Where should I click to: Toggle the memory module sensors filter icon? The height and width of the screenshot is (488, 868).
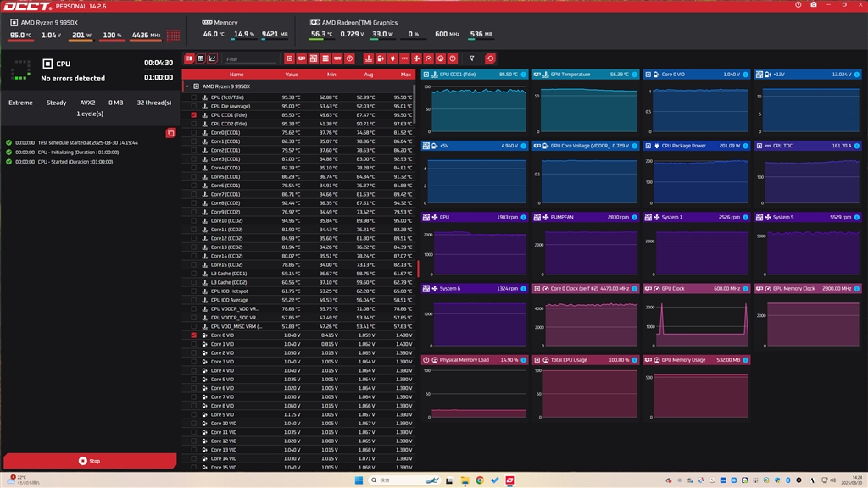pyautogui.click(x=337, y=58)
